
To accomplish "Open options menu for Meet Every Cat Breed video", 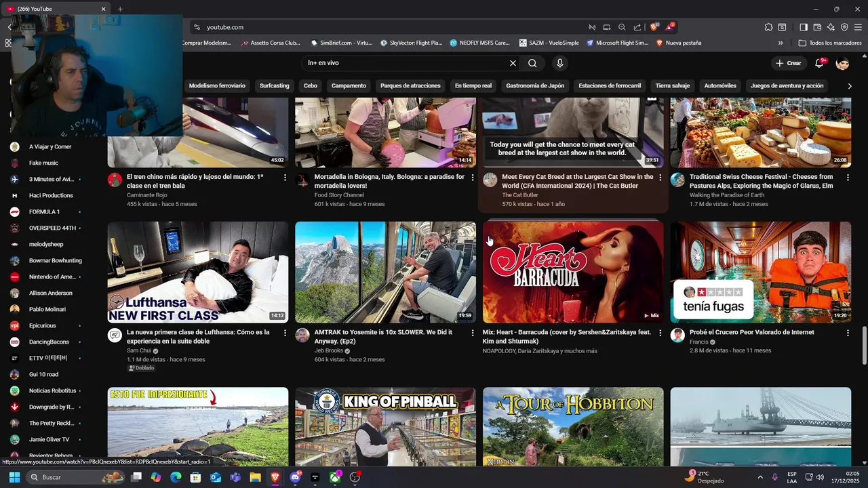I will tap(660, 178).
